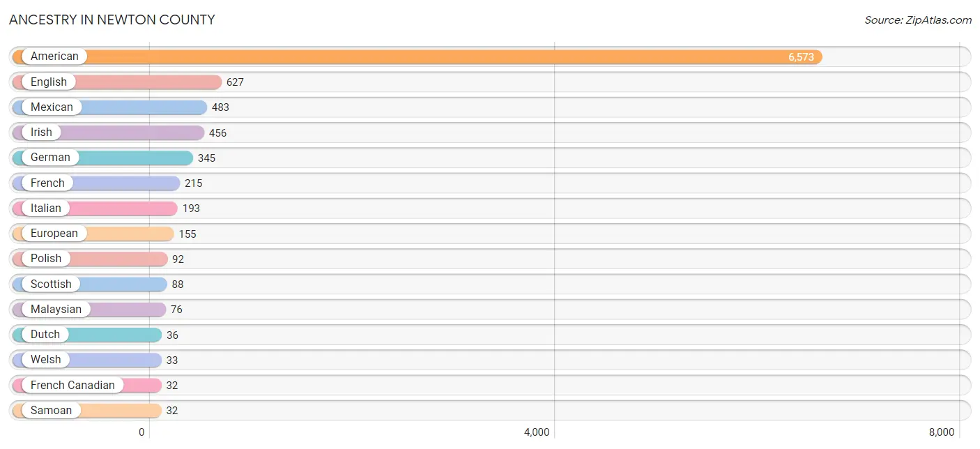Screen dimensions: 980x449
Task: Click the 483 value beside Mexican
Action: pyautogui.click(x=220, y=107)
